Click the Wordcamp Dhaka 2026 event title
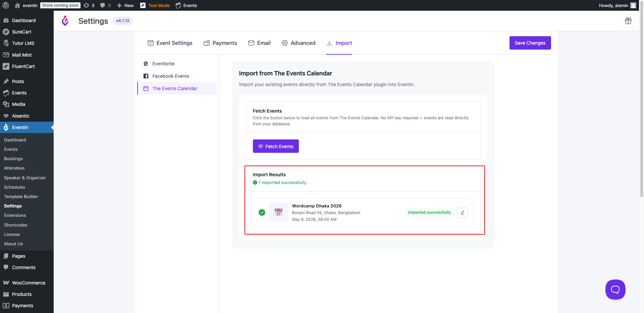The image size is (644, 313). (x=317, y=206)
